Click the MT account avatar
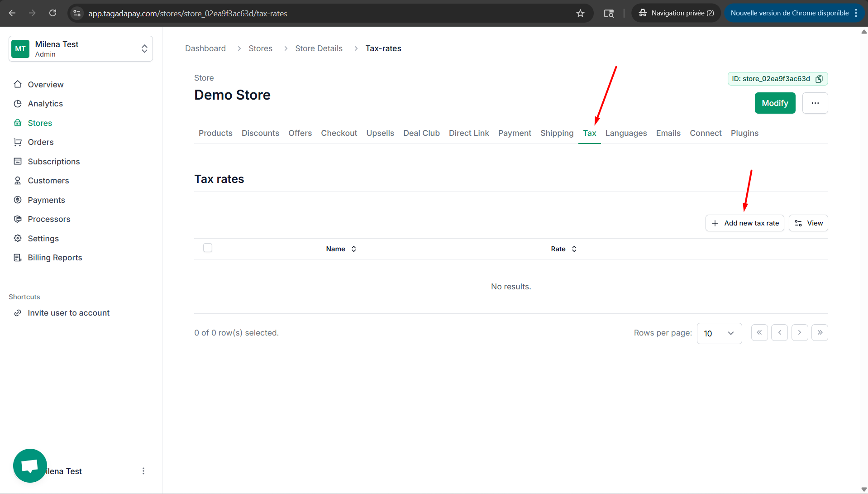 20,49
